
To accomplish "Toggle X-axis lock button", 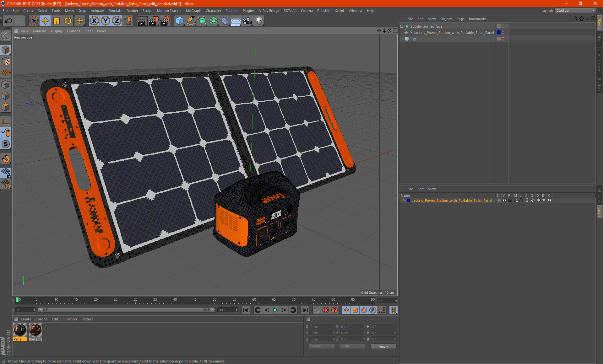I will pos(94,21).
